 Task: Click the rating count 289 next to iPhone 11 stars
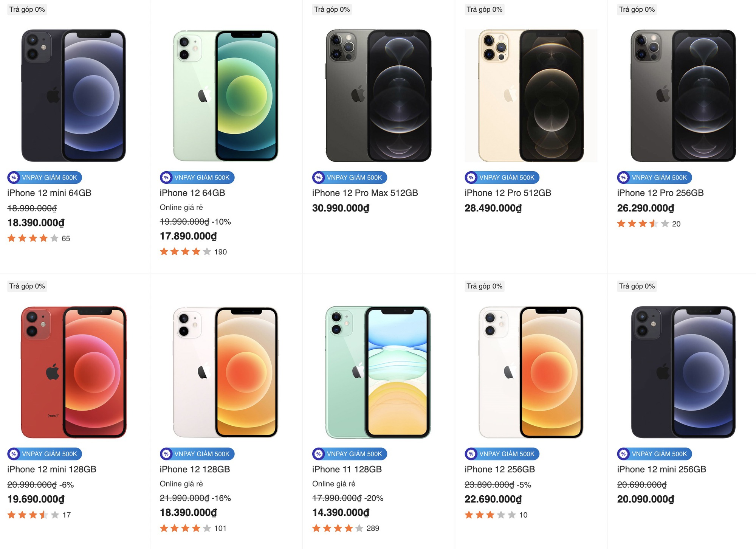[372, 528]
